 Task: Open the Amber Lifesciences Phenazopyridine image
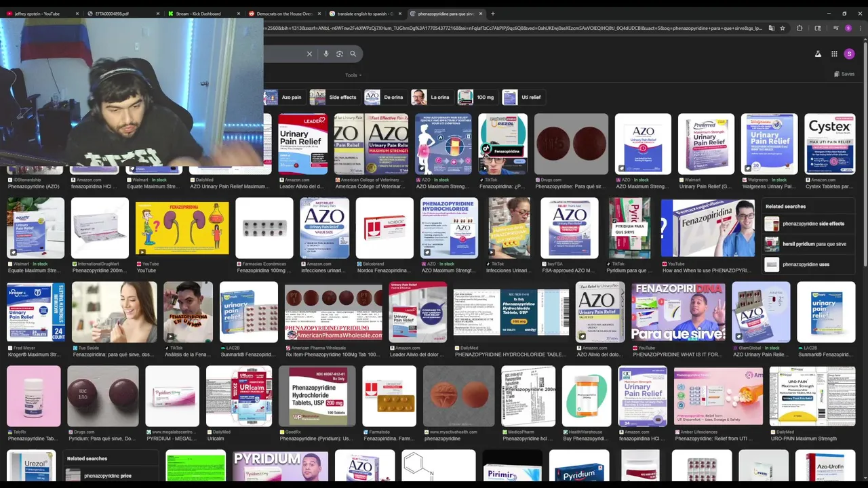[x=718, y=396]
